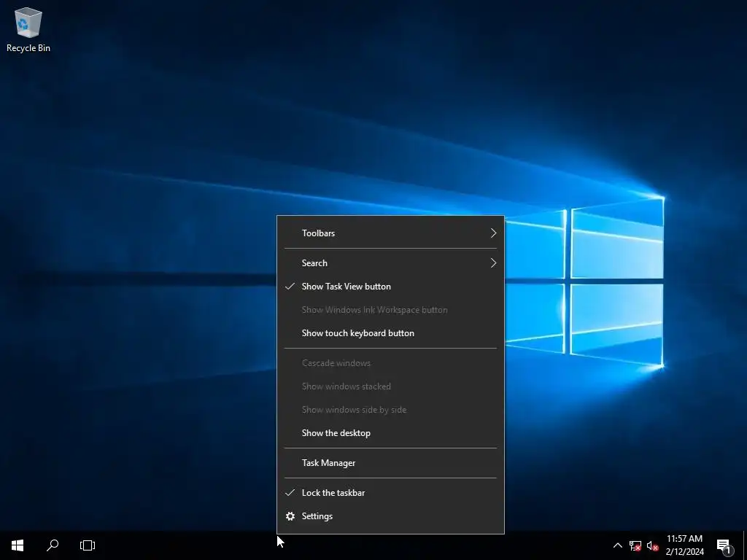Toggle Lock the taskbar option

point(390,493)
